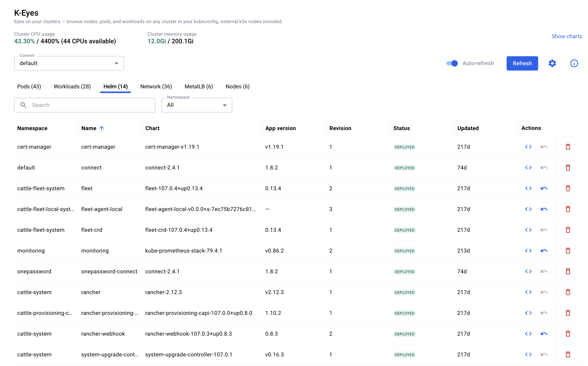Open the MetalLB (6) tab

click(x=199, y=86)
